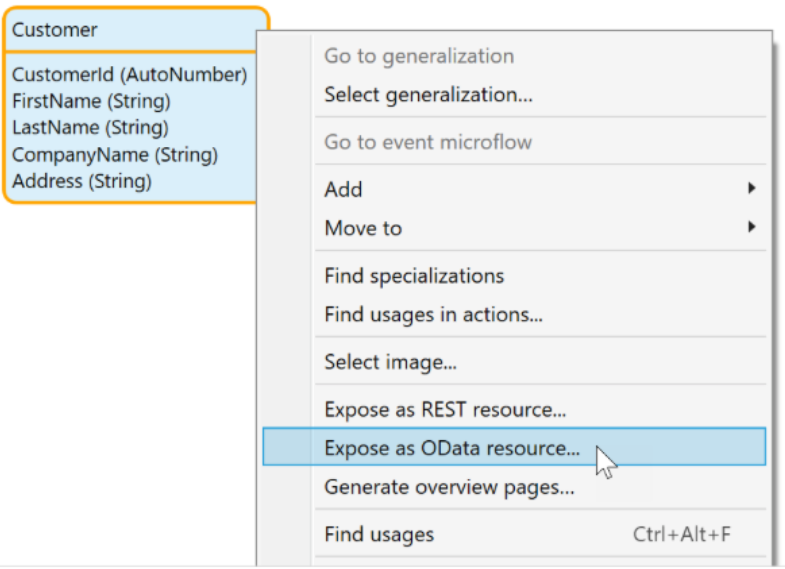
Task: Open 'Select image...' option
Action: click(x=391, y=362)
